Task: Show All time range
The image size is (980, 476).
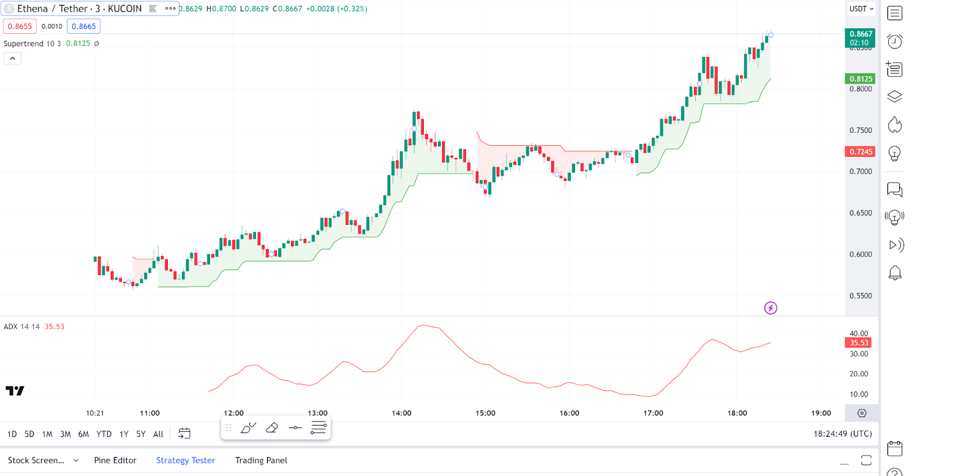Action: coord(158,434)
